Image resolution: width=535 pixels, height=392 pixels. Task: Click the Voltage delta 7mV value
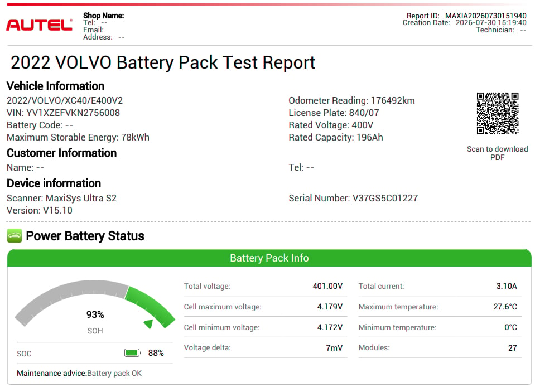pos(334,347)
